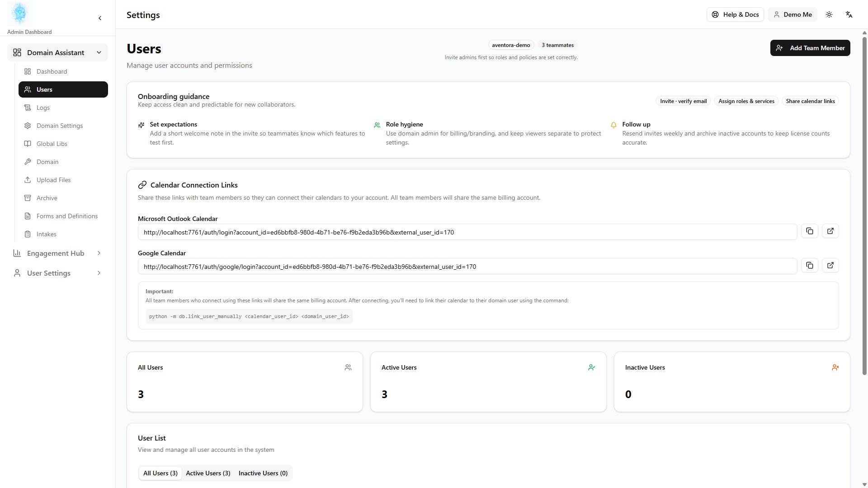Open Archive in the sidebar
Screen dimensions: 868x488
click(x=63, y=198)
